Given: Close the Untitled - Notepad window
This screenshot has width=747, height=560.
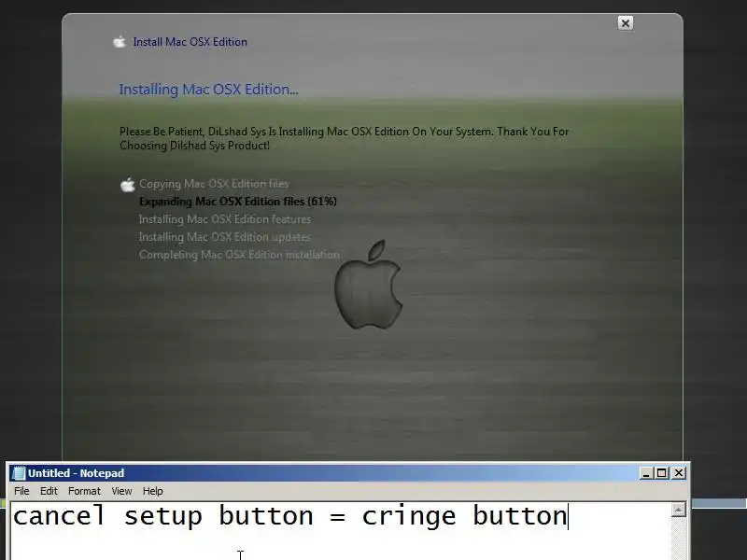Looking at the screenshot, I should click(x=679, y=473).
